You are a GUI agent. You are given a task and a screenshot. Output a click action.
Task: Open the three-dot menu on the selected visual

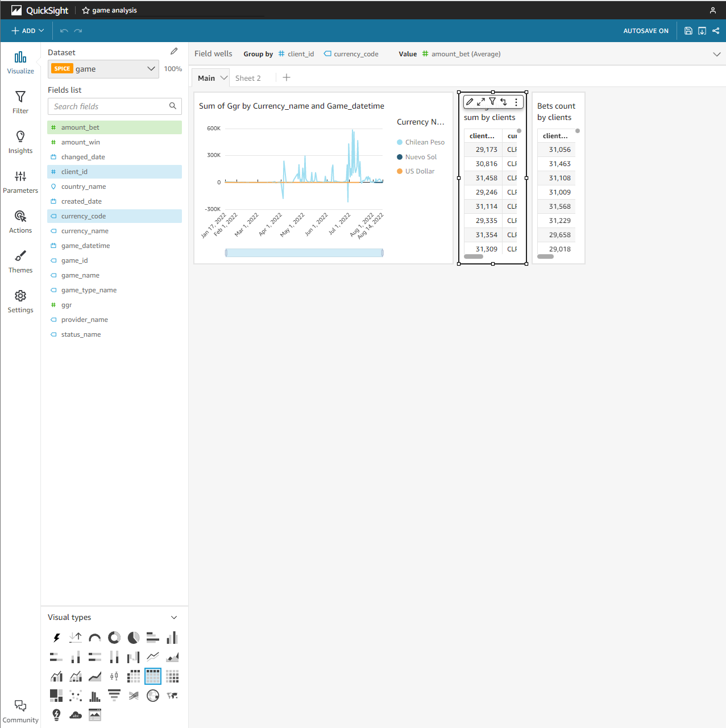[516, 102]
